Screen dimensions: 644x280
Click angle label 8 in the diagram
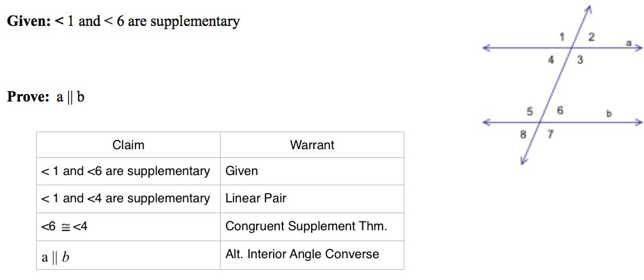523,134
